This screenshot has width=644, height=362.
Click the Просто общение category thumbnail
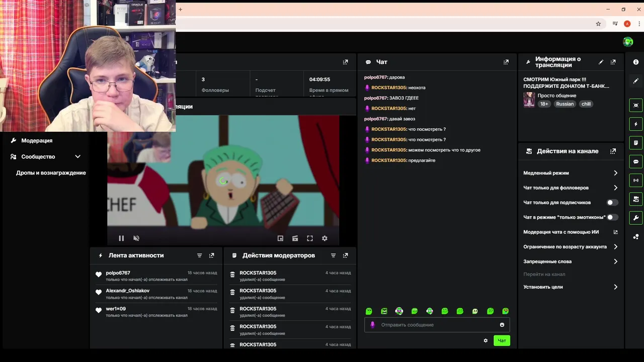click(529, 100)
